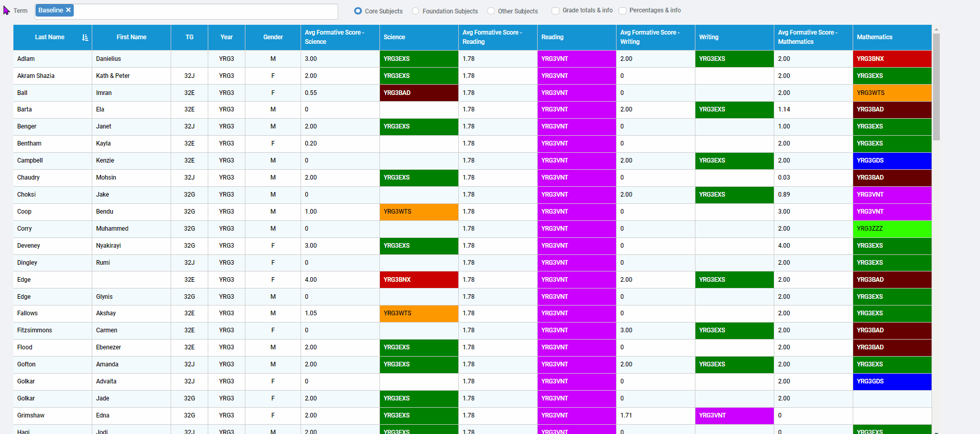Sort by the Gender column header
The image size is (980, 434).
click(273, 37)
